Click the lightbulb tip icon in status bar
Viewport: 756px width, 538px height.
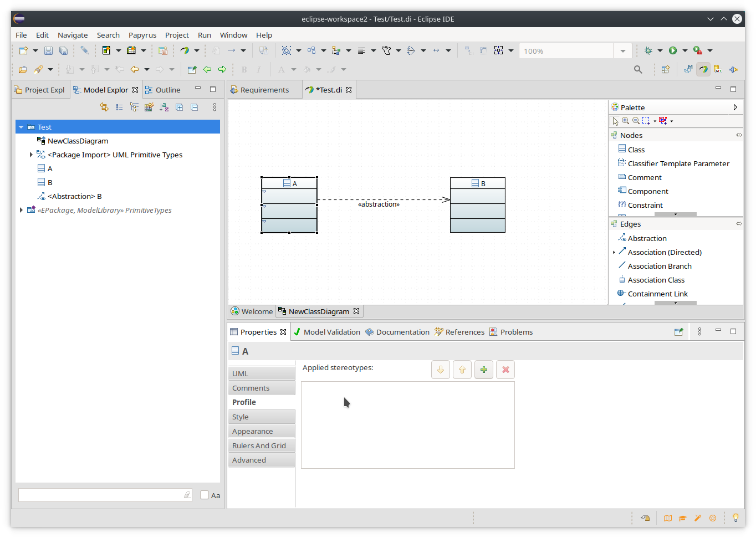point(735,518)
